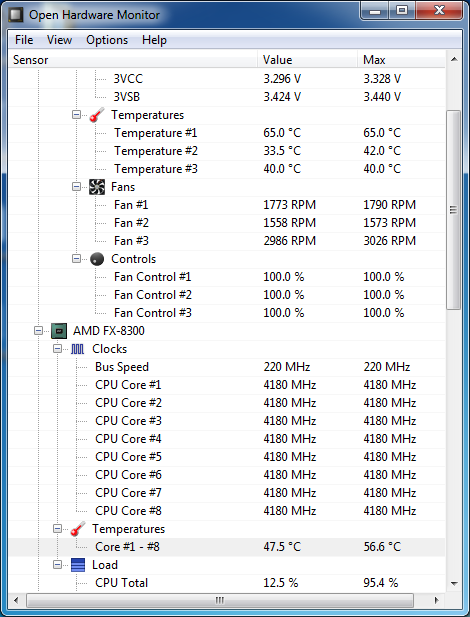The height and width of the screenshot is (617, 470).
Task: Select the Core #1 - #8 temperature row
Action: (227, 547)
